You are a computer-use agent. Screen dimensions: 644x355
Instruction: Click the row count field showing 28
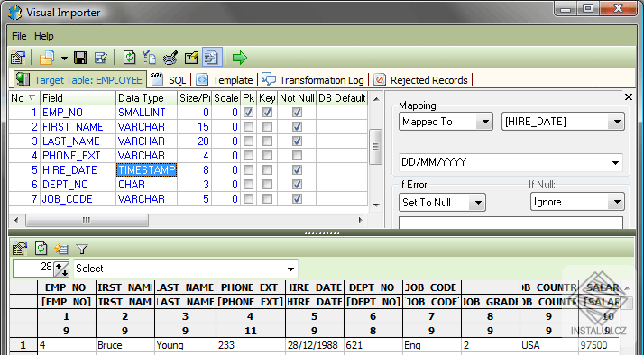(32, 269)
